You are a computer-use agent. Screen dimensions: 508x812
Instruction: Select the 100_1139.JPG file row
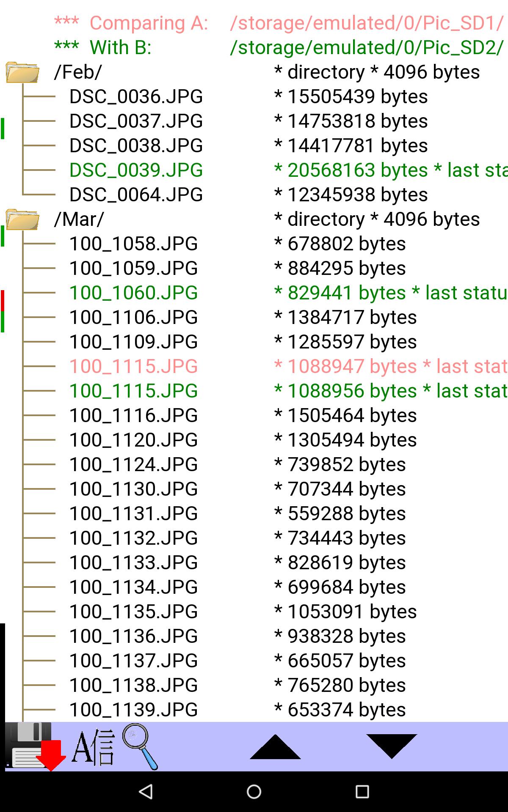point(133,710)
